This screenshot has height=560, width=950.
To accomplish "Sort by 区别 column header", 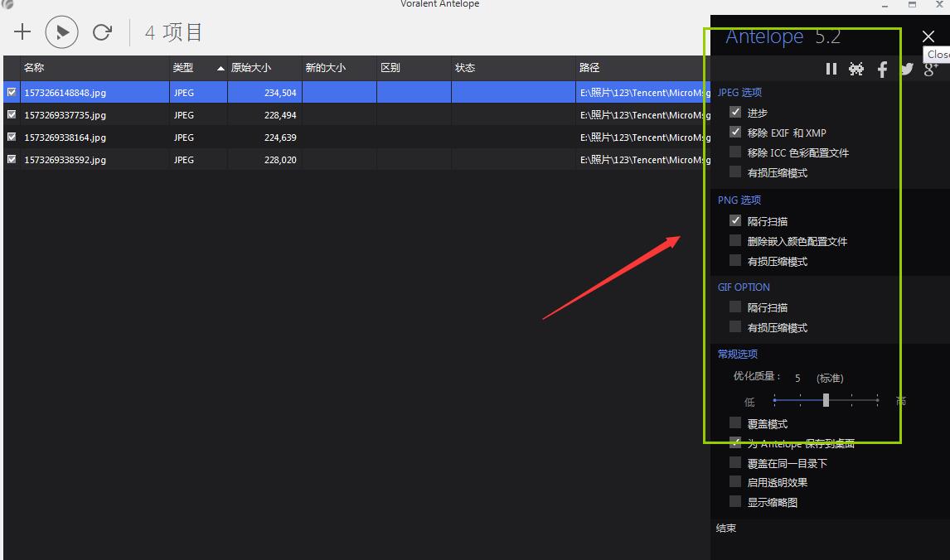I will pyautogui.click(x=414, y=68).
